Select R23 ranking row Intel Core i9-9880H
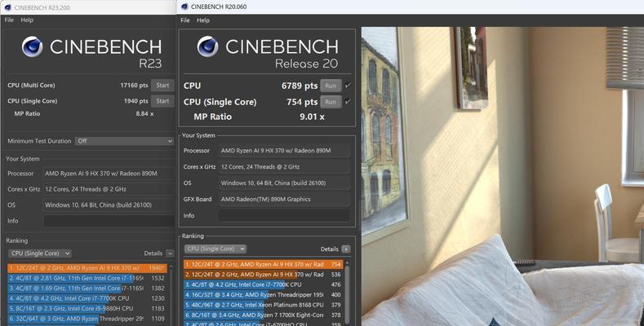This screenshot has height=326, width=644. coord(87,308)
